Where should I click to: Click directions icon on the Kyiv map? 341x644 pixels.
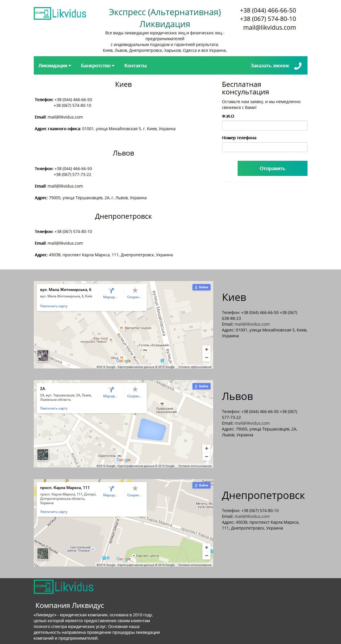[x=111, y=291]
